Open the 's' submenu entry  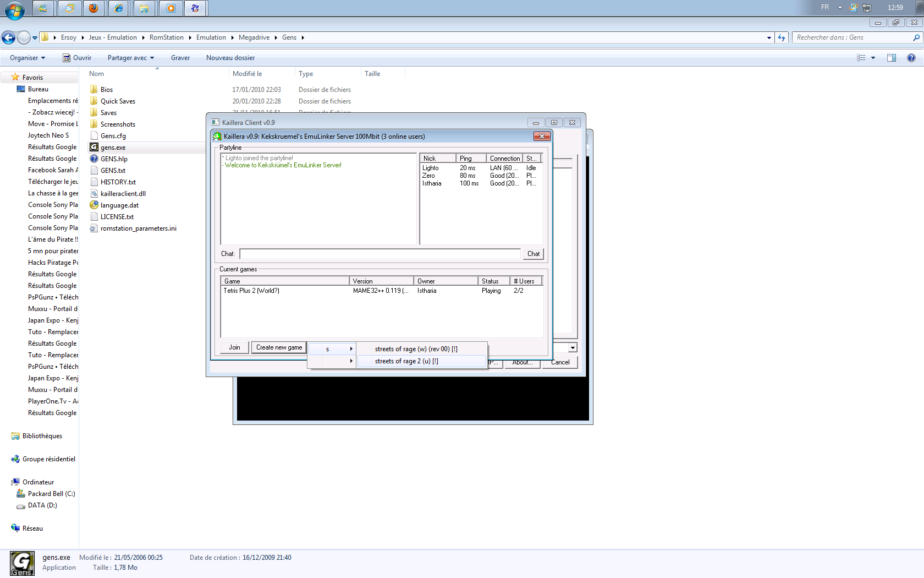(x=332, y=349)
